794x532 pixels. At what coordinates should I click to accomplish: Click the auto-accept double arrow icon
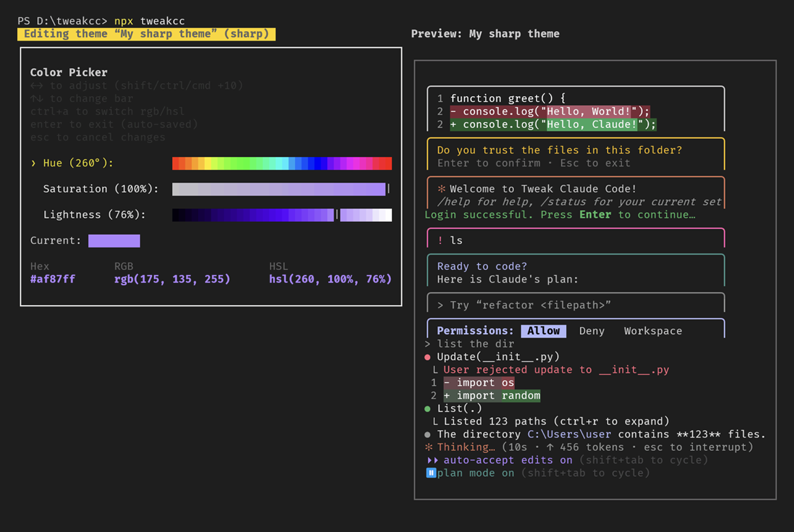point(432,460)
